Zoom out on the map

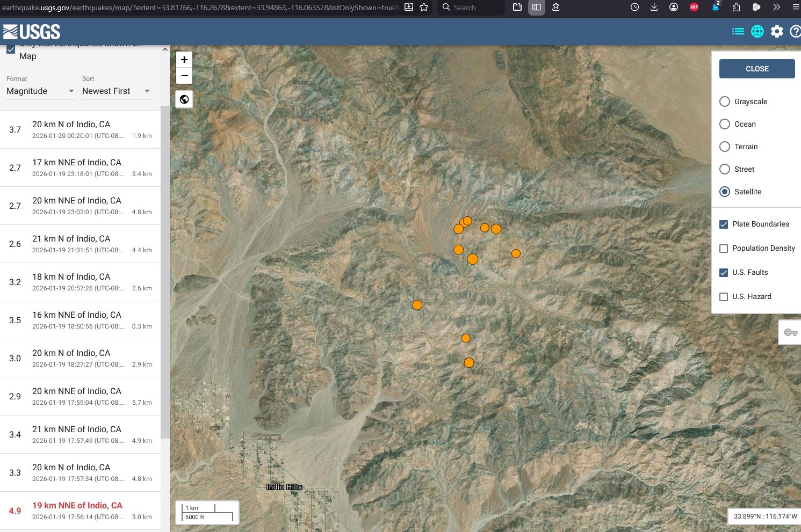pos(184,76)
